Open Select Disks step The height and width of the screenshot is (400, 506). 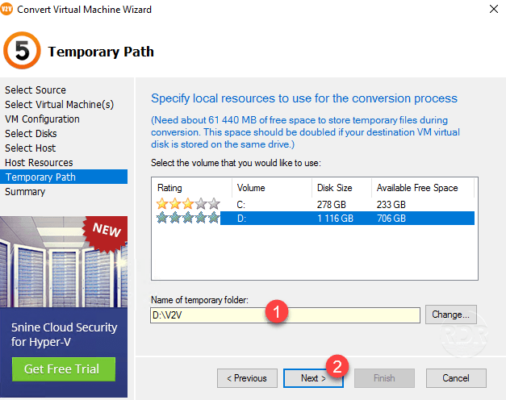(x=31, y=133)
